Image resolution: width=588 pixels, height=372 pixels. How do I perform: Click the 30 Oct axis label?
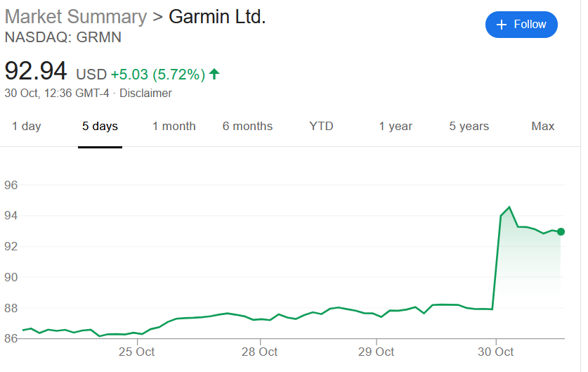[x=496, y=352]
